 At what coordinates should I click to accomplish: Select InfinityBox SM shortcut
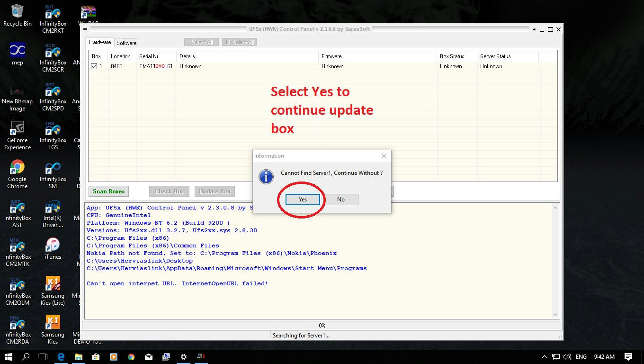[53, 174]
